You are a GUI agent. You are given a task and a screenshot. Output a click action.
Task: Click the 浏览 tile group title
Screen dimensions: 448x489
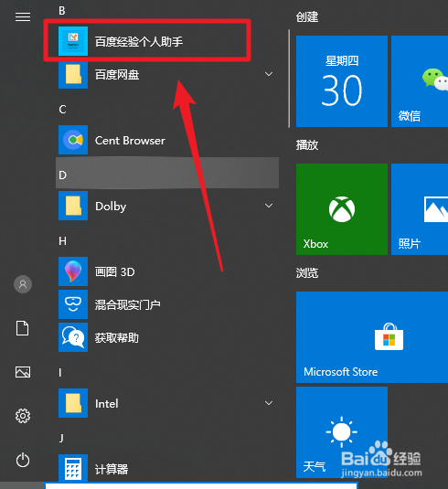click(307, 273)
